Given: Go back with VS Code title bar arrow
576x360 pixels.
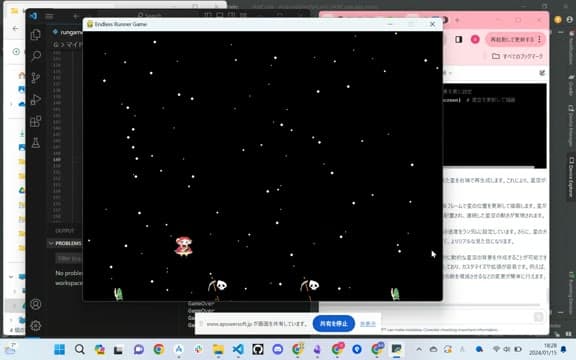Looking at the screenshot, I should pyautogui.click(x=76, y=16).
